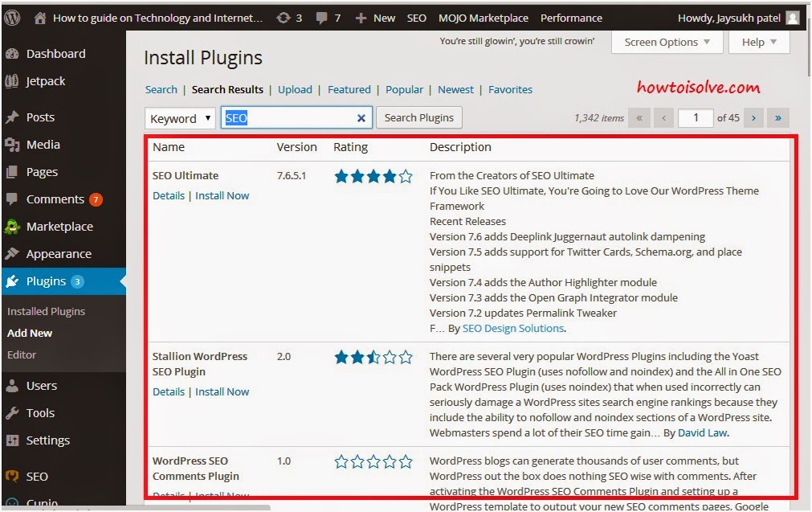The height and width of the screenshot is (512, 812).
Task: Click the 1,342 items count text
Action: (599, 118)
